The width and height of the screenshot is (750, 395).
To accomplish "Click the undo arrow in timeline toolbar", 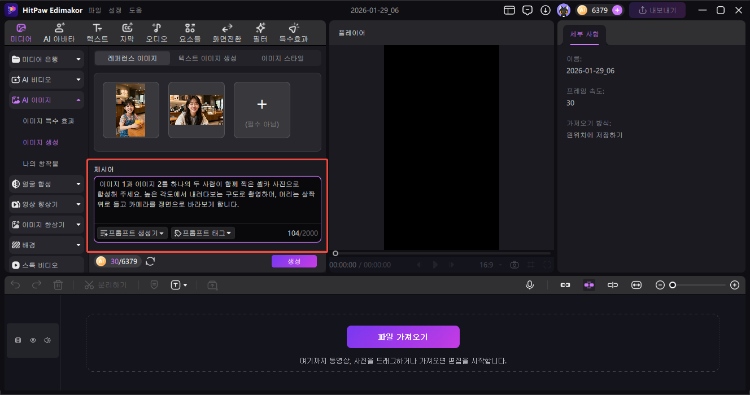I will 15,285.
